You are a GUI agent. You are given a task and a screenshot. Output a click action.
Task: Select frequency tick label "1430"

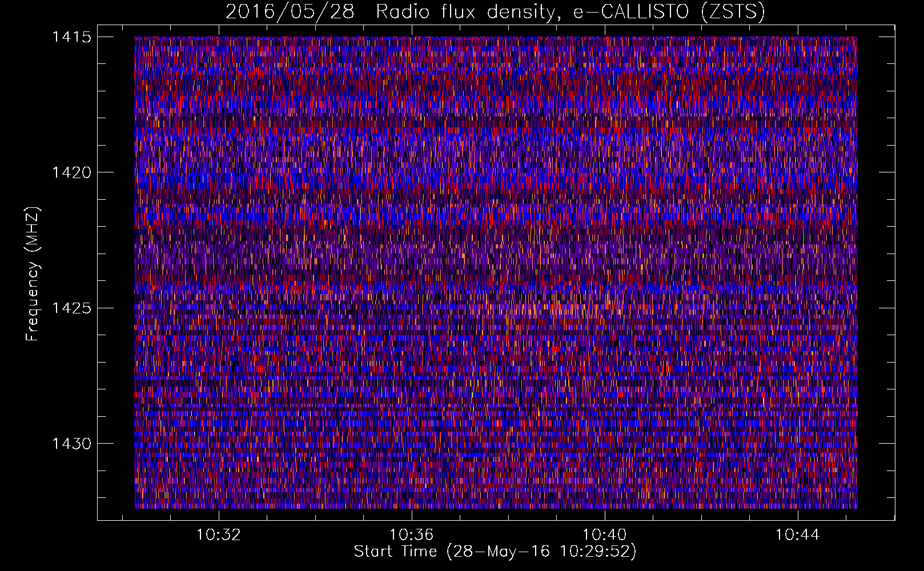point(71,444)
